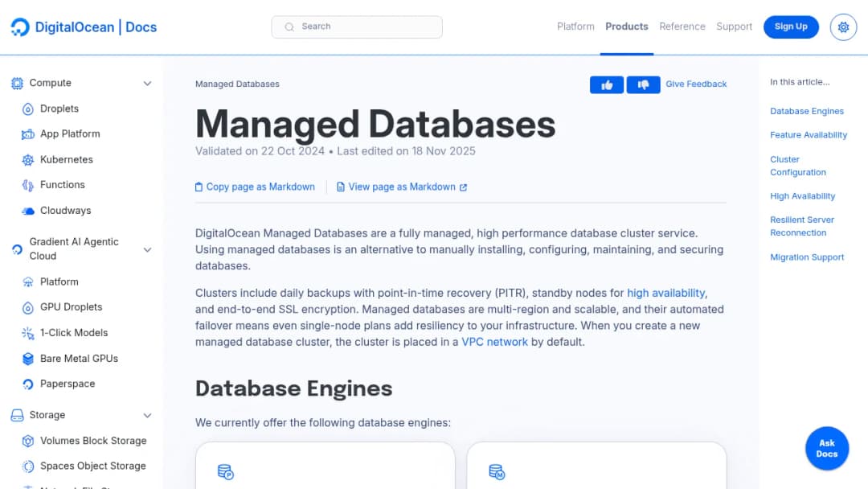The width and height of the screenshot is (868, 489).
Task: Click the App Platform icon
Action: (27, 134)
